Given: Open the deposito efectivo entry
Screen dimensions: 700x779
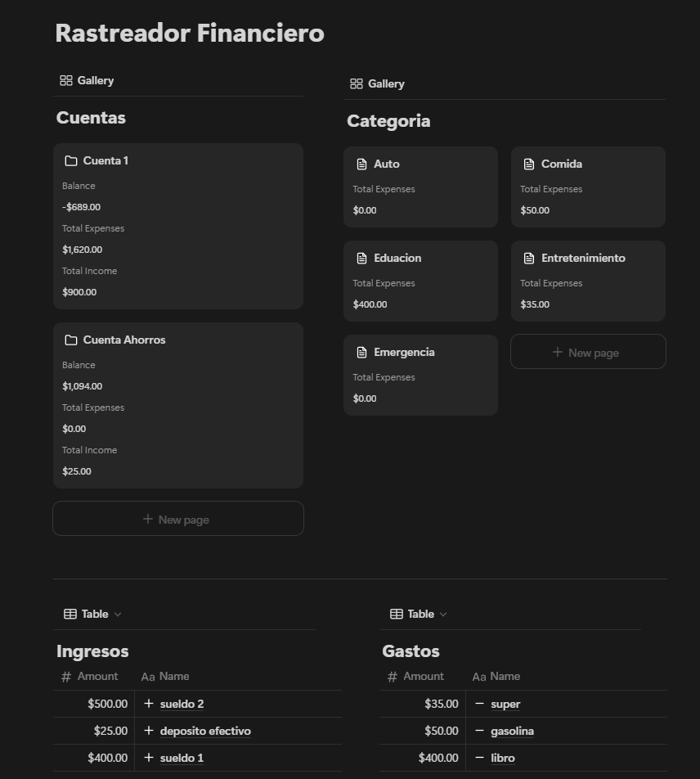Looking at the screenshot, I should [205, 731].
